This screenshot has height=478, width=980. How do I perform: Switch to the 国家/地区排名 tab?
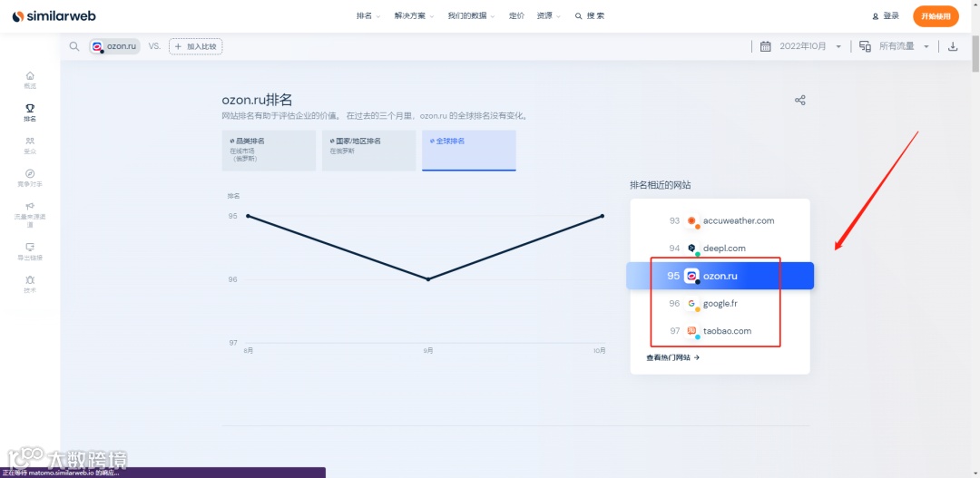[368, 151]
